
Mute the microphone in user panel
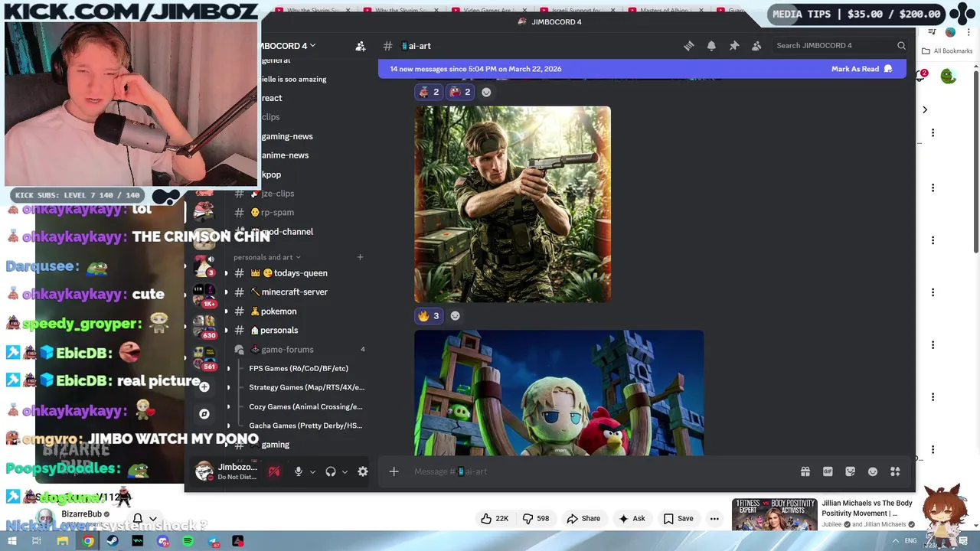click(299, 471)
